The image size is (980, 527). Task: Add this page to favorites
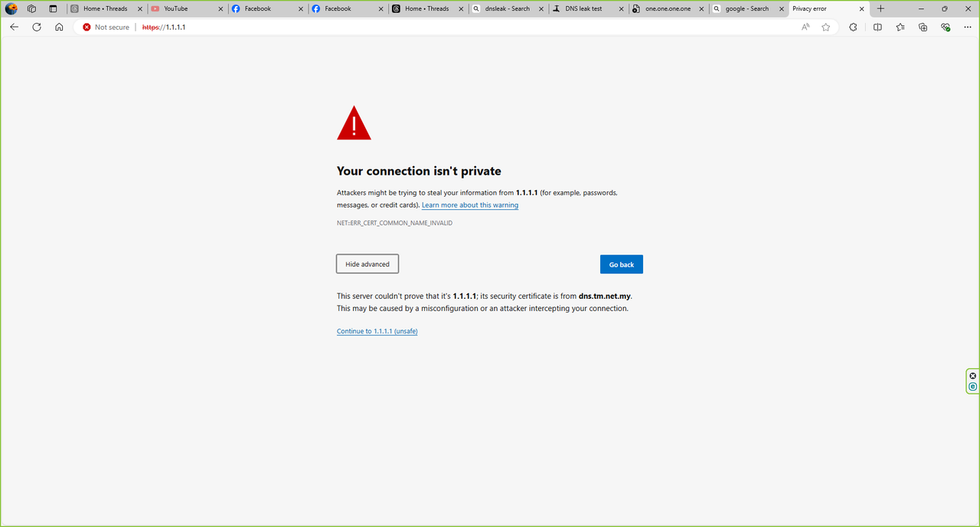(825, 27)
